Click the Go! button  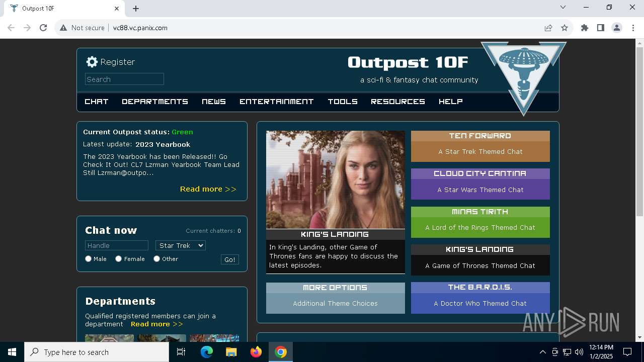coord(230,259)
